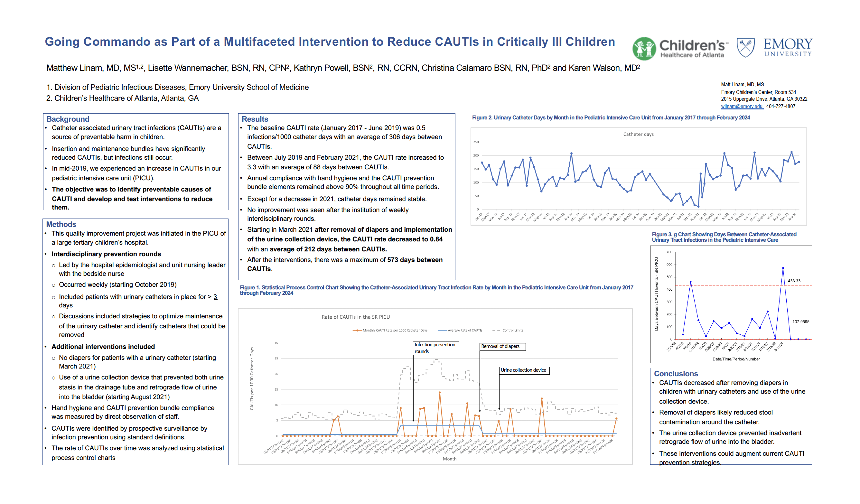Click the Figure 3 caption text
This screenshot has height=504, width=860.
(x=724, y=237)
